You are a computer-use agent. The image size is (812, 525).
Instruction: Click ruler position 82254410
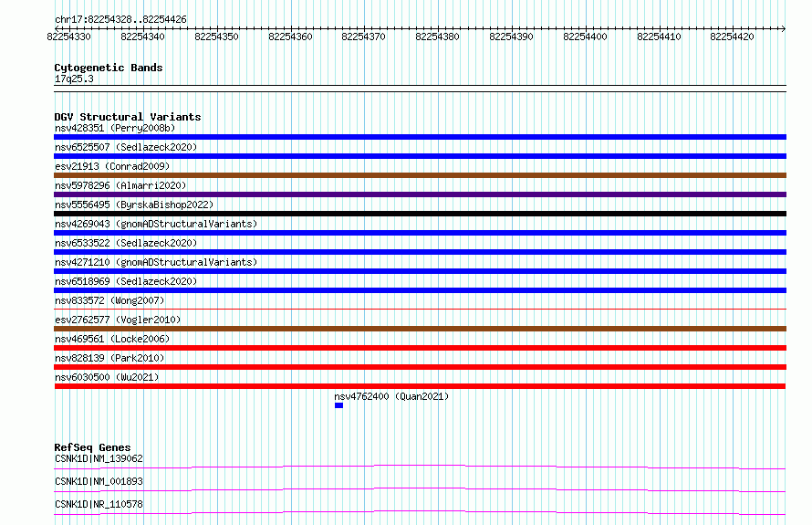tap(660, 37)
